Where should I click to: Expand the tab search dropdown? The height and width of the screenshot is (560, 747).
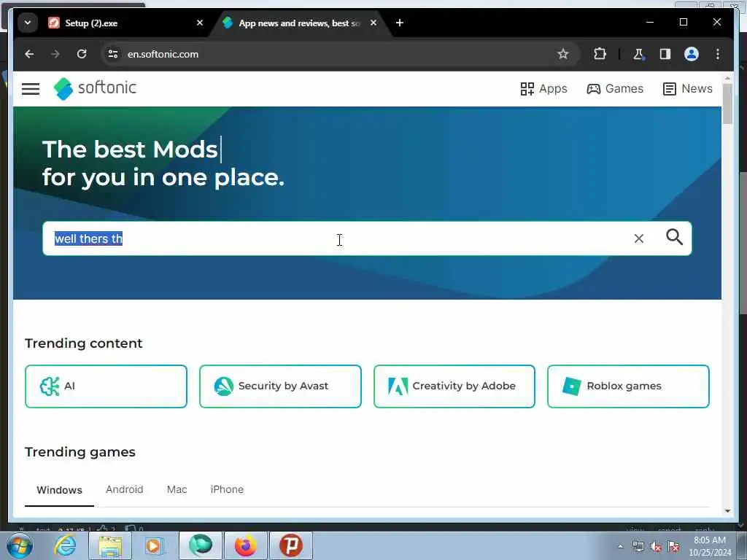[28, 23]
